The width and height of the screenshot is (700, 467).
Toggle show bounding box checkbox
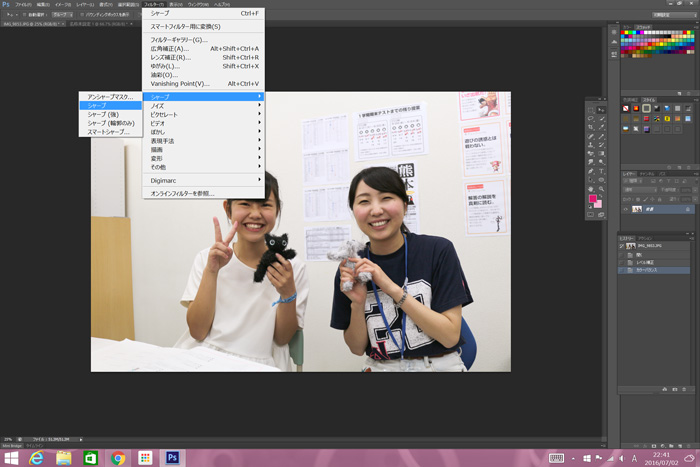coord(84,15)
